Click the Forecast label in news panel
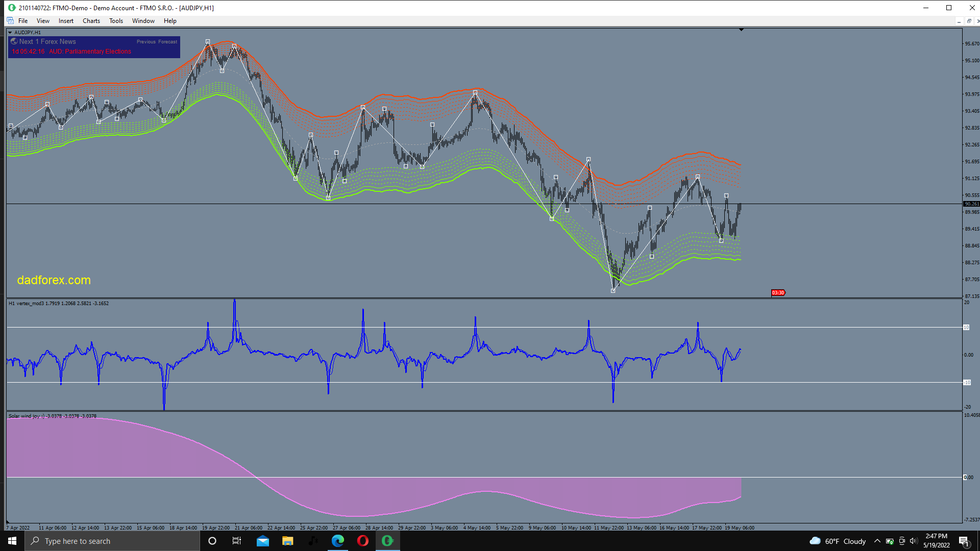980x551 pixels. tap(168, 42)
